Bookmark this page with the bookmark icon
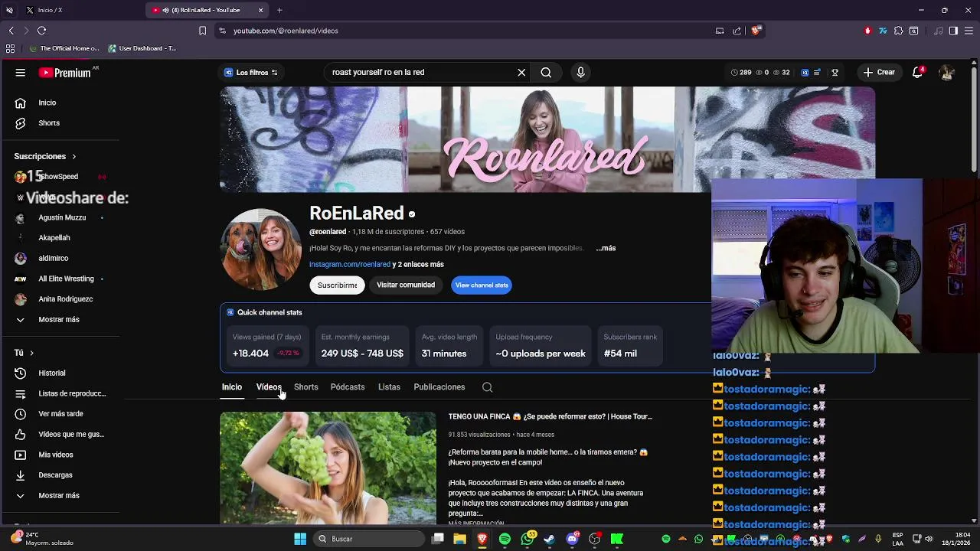Screen dimensions: 980x551 click(202, 31)
